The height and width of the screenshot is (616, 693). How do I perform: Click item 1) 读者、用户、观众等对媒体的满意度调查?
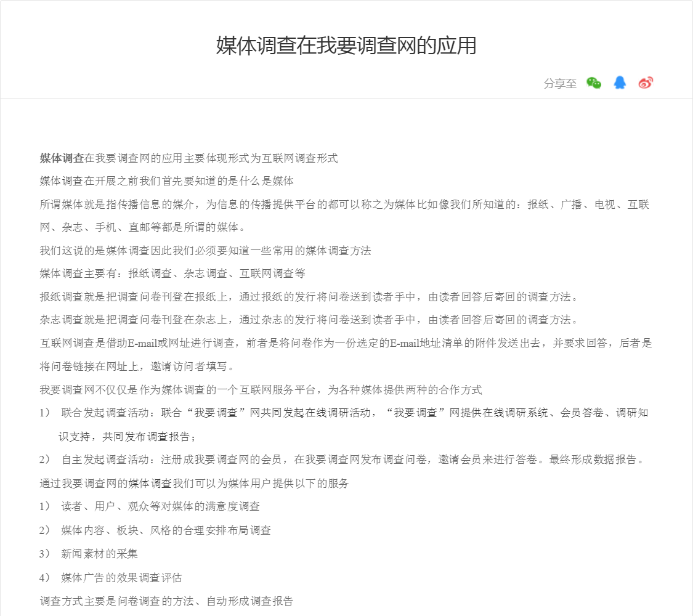(150, 506)
